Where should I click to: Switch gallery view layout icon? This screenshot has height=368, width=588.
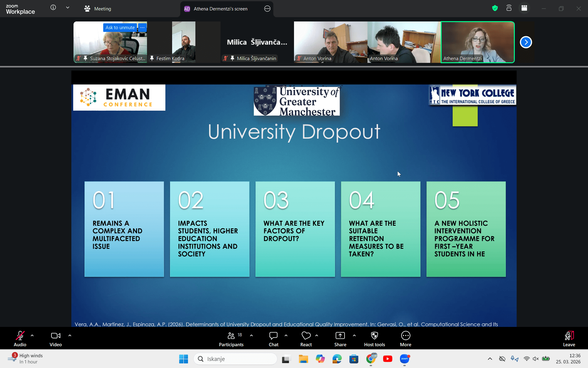pos(524,8)
